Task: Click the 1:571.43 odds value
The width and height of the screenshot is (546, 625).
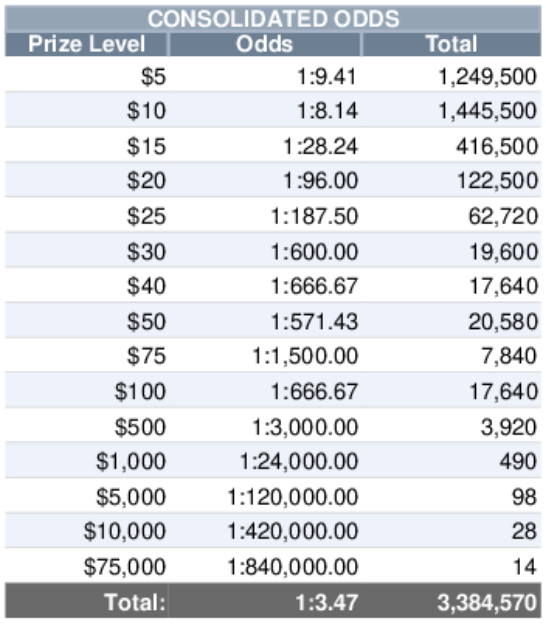Action: [314, 322]
